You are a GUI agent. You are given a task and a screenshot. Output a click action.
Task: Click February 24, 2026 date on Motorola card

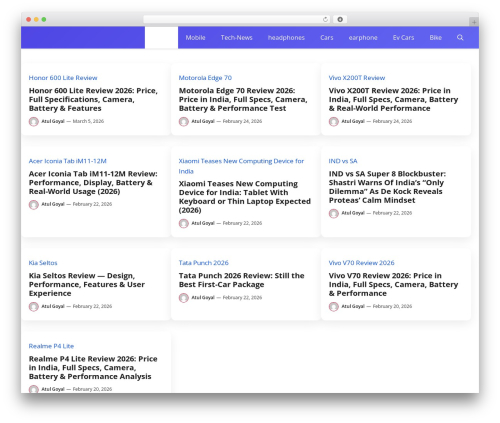(x=242, y=121)
